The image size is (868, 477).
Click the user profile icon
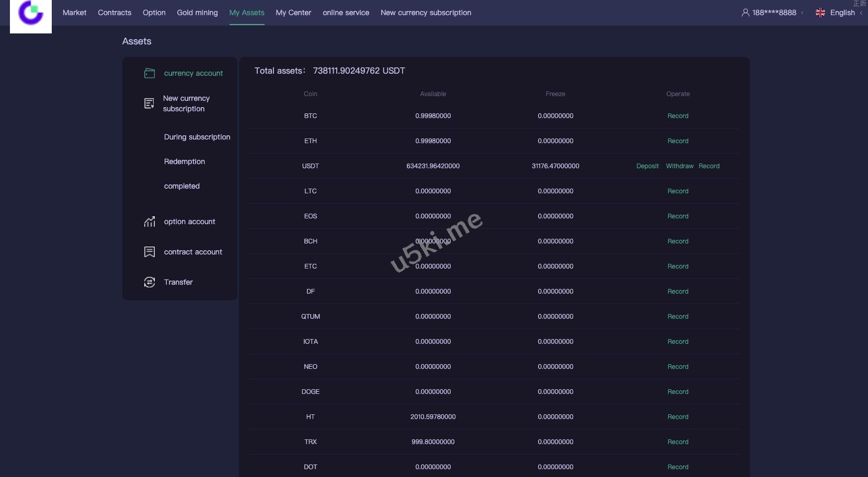pos(745,13)
